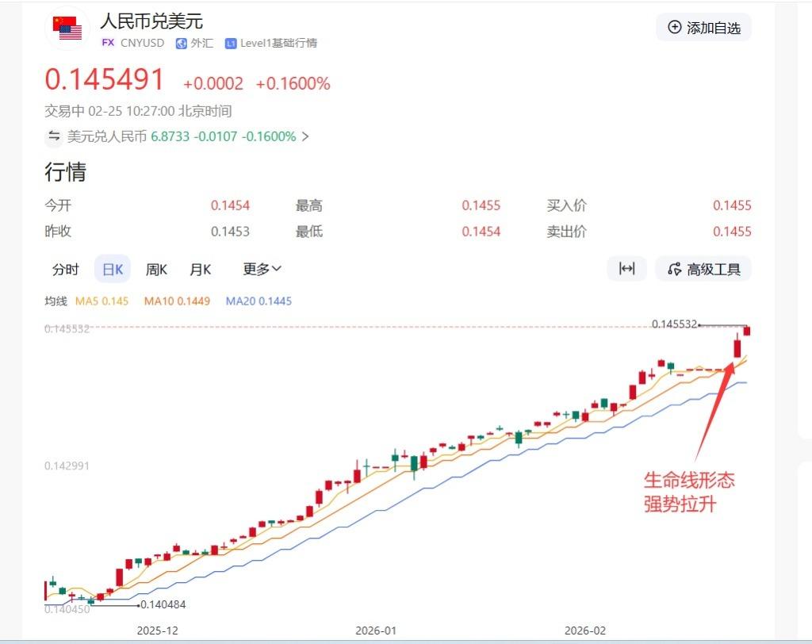Image resolution: width=812 pixels, height=644 pixels.
Task: Select the 月K monthly chart tab
Action: [x=200, y=269]
